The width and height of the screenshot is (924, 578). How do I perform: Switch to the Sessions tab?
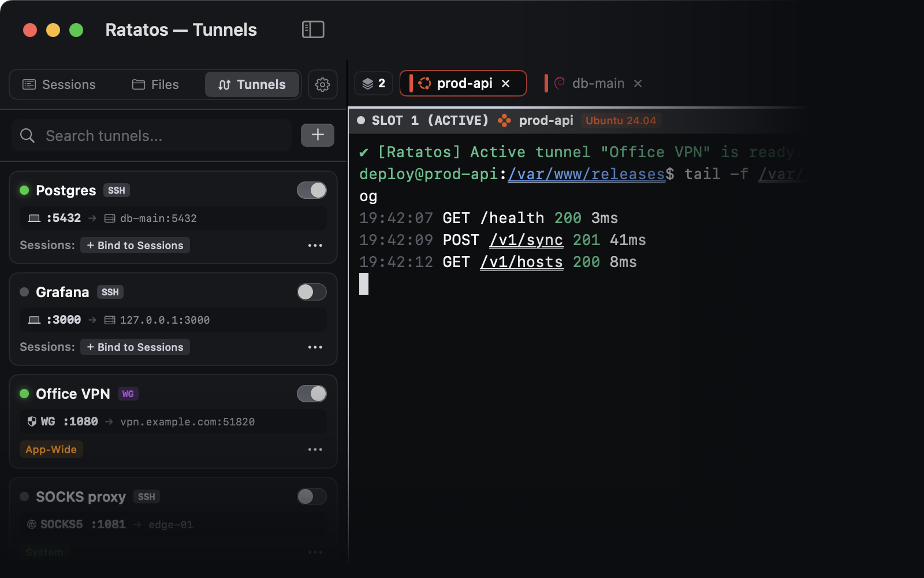click(59, 85)
